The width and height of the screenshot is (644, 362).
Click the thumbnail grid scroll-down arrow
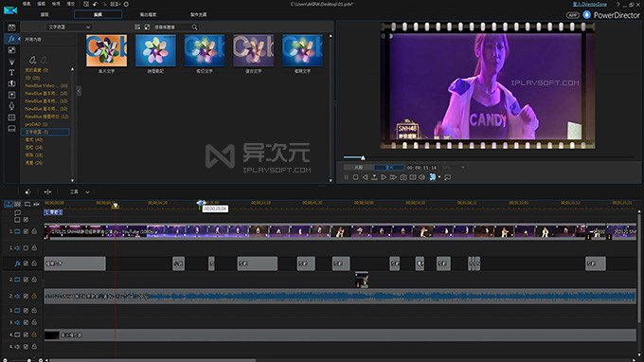tap(331, 180)
